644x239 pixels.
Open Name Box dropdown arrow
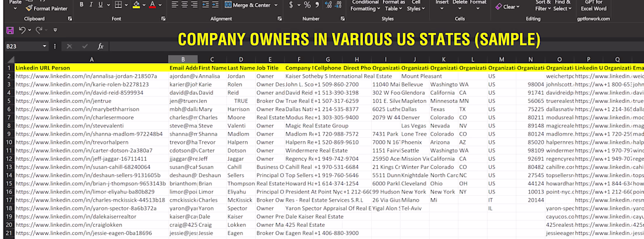pos(46,46)
